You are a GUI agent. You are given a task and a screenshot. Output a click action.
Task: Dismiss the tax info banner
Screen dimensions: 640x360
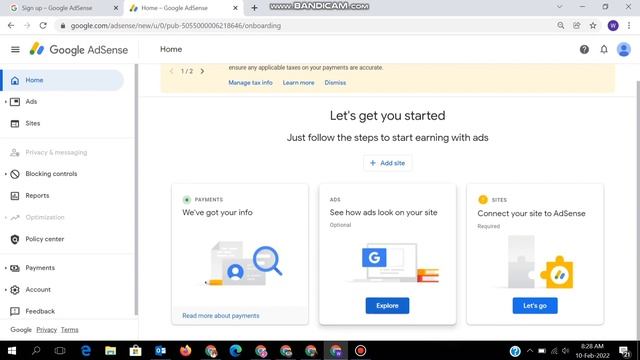tap(335, 83)
